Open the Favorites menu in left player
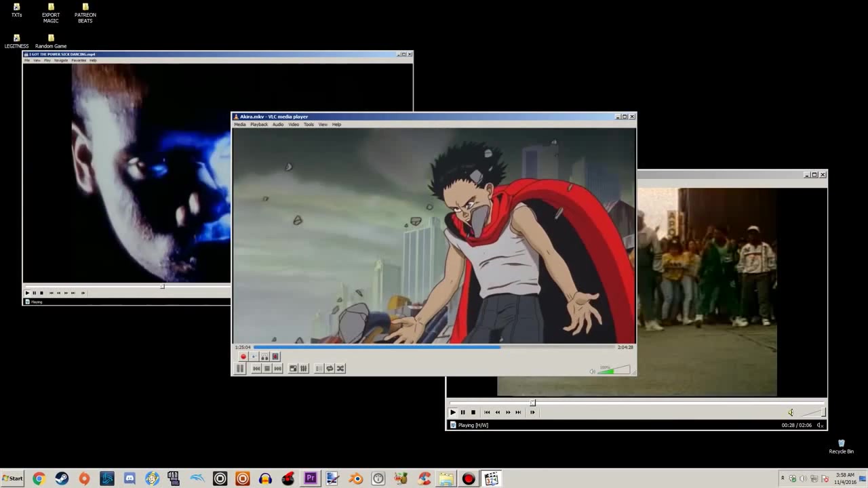Viewport: 868px width, 488px height. coord(79,60)
